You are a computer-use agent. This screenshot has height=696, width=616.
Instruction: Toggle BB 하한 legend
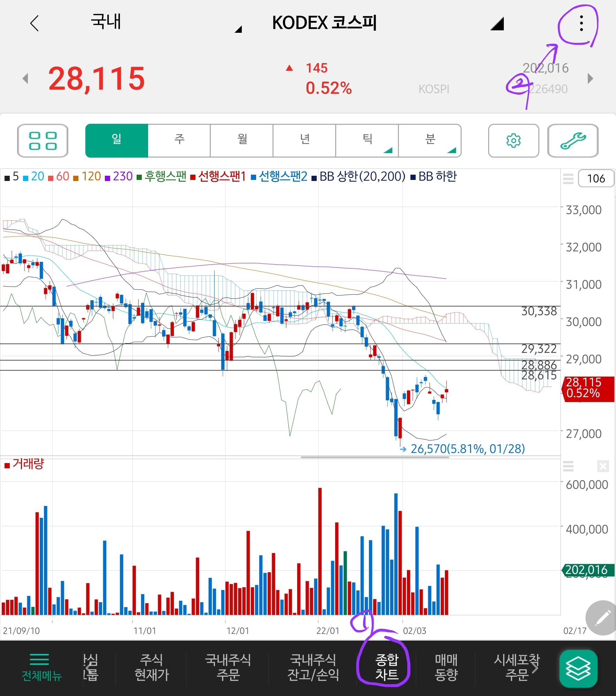(434, 176)
